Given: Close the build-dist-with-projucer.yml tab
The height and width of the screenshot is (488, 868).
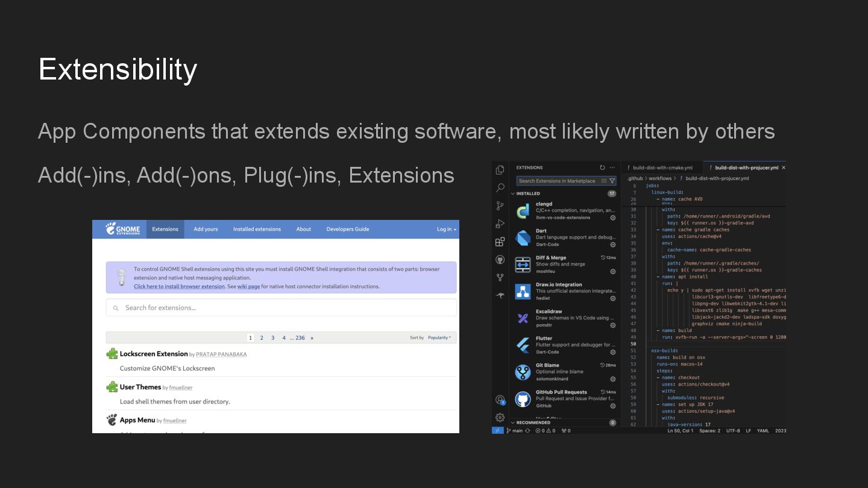Looking at the screenshot, I should click(x=784, y=167).
